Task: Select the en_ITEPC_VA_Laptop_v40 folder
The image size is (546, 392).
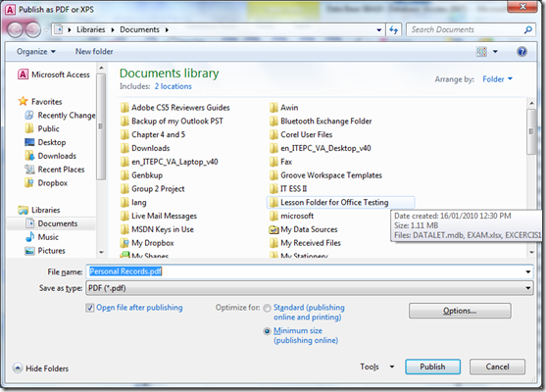Action: click(x=170, y=162)
